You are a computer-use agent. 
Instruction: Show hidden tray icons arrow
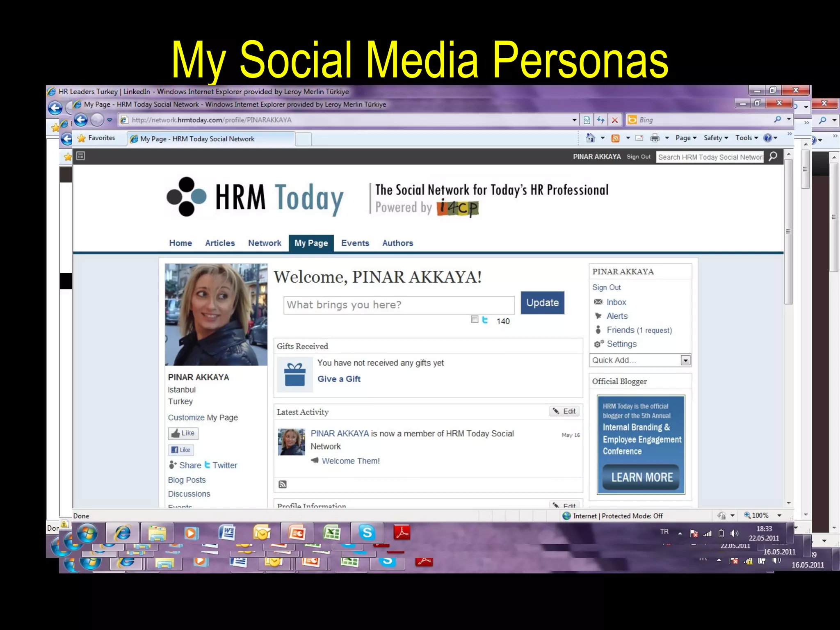point(680,533)
